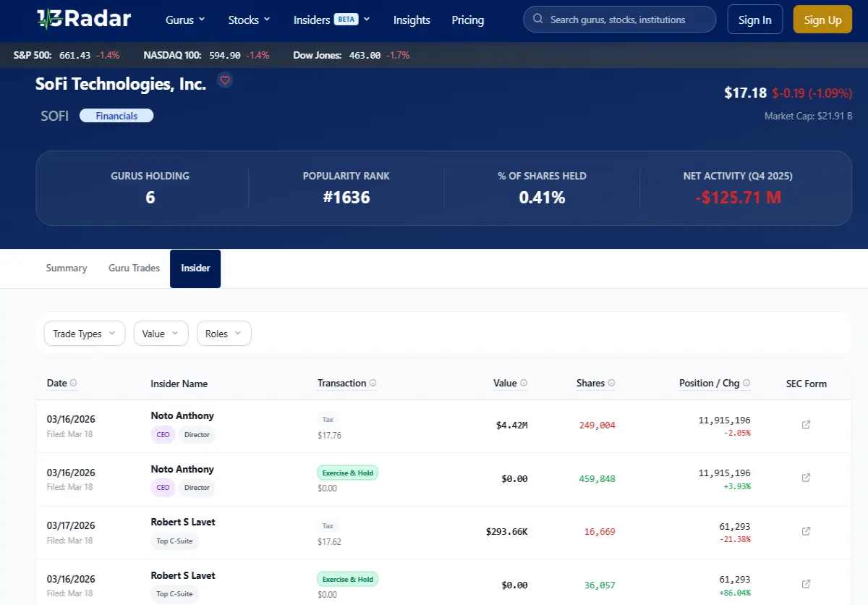
Task: Open SEC form link for Robert S Lavet Tax row
Action: 807,531
